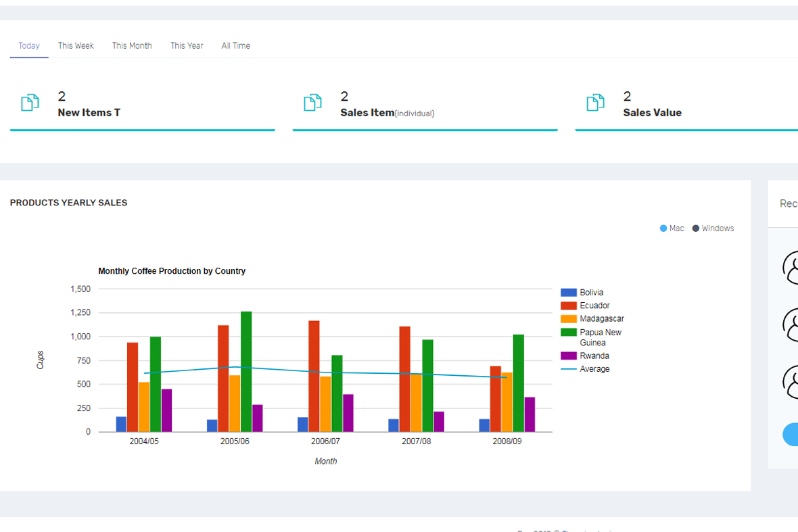Switch to the This Month tab
798x532 pixels.
point(132,46)
